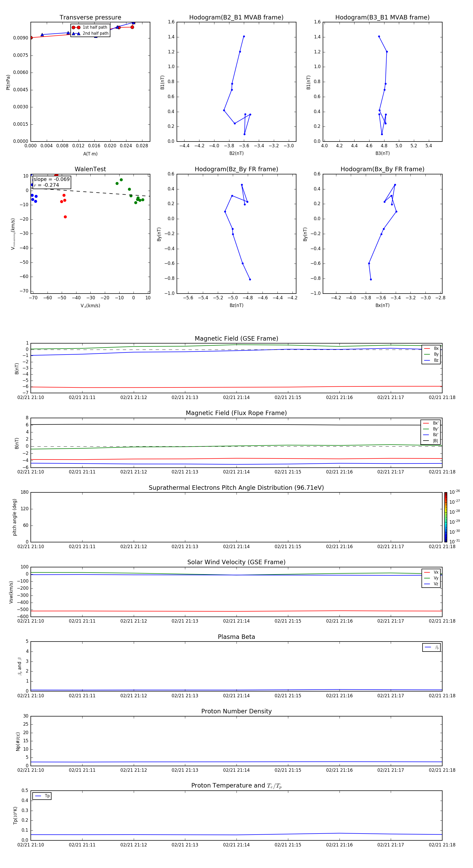Click the 'By' entry in GSE legend
This screenshot has width=473, height=868.
431,354
